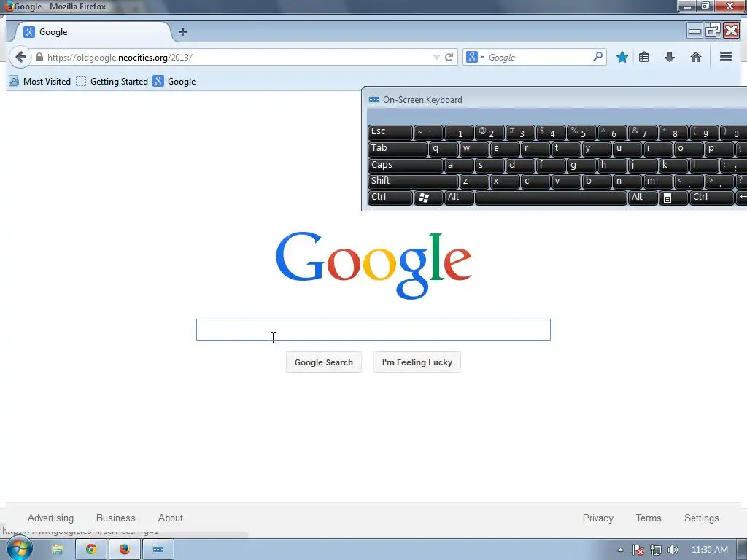This screenshot has width=747, height=560.
Task: Click the Action Center flag tray icon
Action: (638, 550)
